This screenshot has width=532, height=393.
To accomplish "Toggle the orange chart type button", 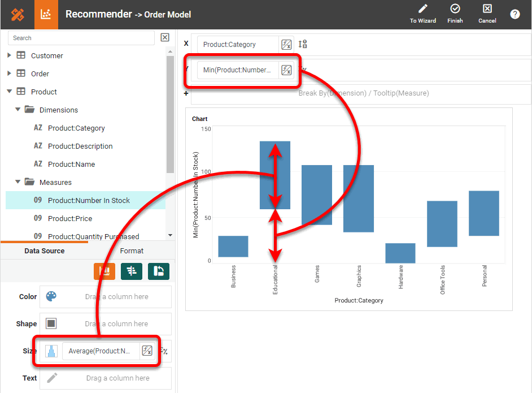I will click(x=104, y=271).
